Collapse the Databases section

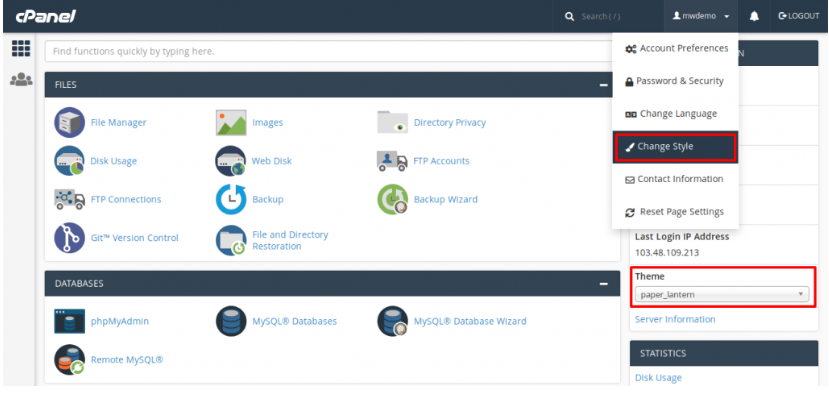[603, 284]
